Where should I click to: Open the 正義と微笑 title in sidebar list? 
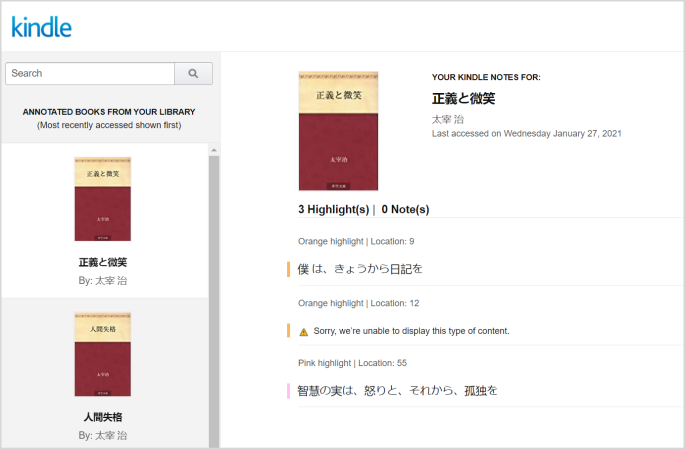pyautogui.click(x=103, y=262)
